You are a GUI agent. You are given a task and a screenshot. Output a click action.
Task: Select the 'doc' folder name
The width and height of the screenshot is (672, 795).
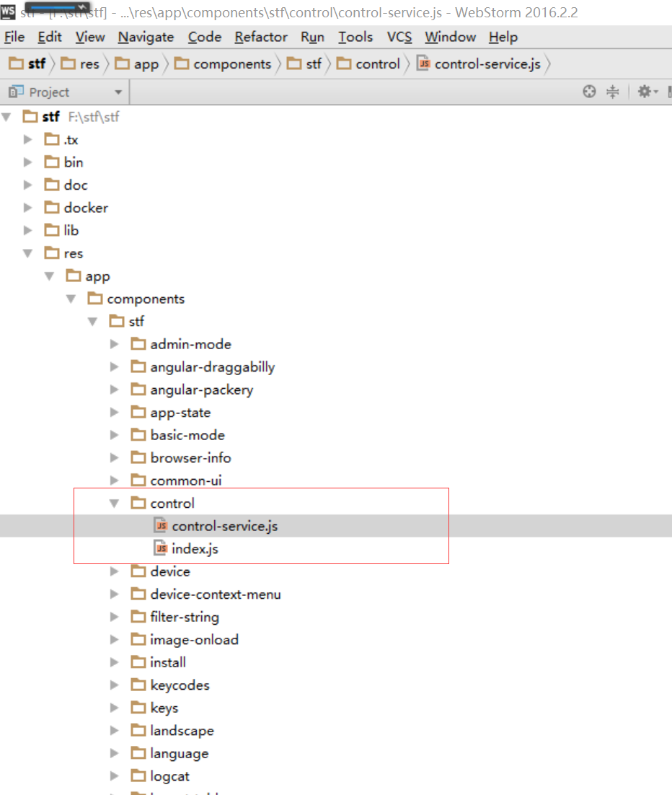click(76, 185)
